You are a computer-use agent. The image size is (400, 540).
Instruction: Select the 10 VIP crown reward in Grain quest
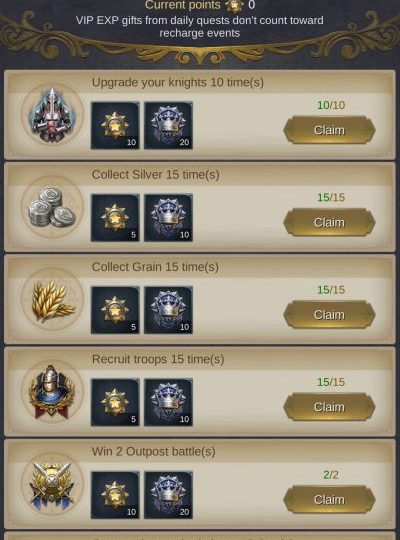point(168,310)
